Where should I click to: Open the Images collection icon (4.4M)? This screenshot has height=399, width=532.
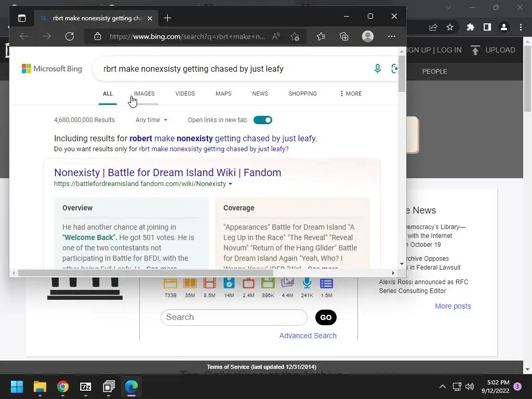tap(287, 284)
